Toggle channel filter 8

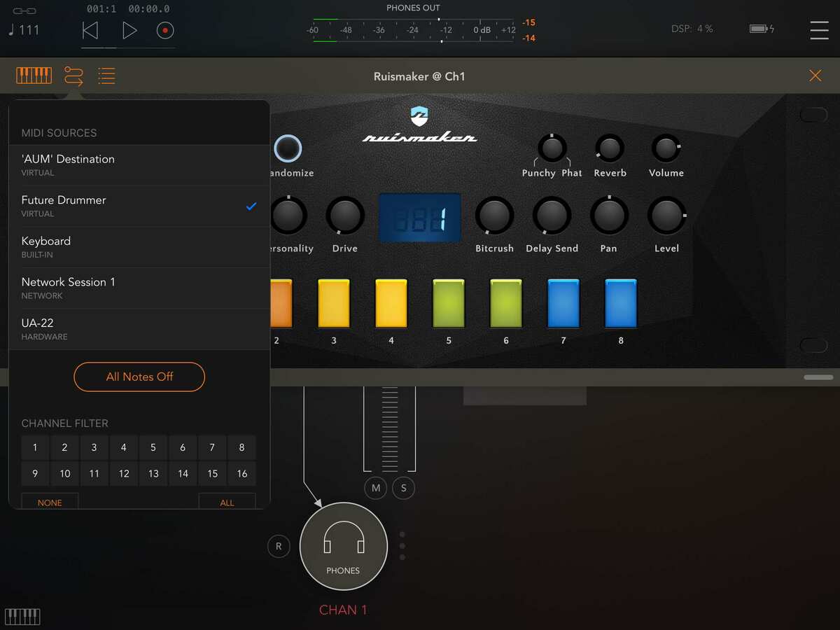[242, 447]
